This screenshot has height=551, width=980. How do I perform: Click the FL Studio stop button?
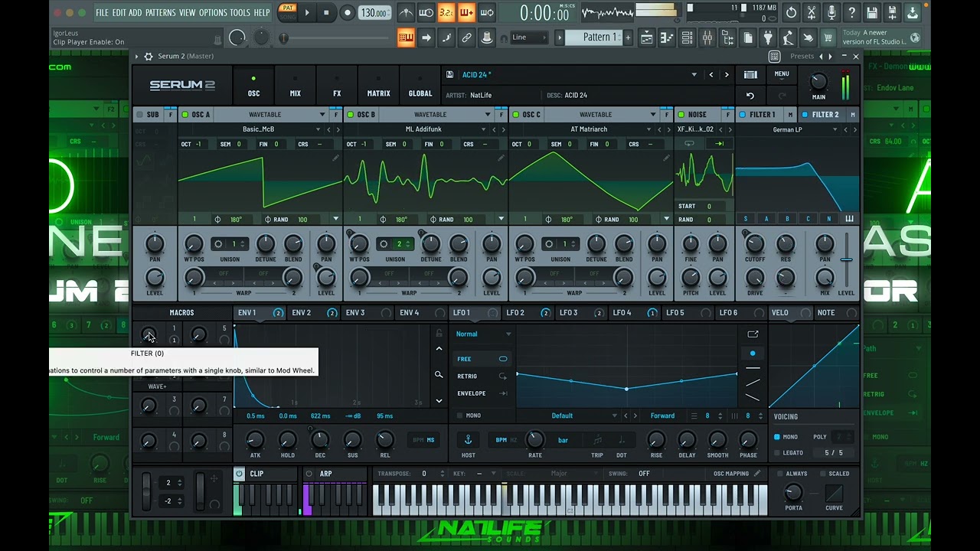pos(326,12)
